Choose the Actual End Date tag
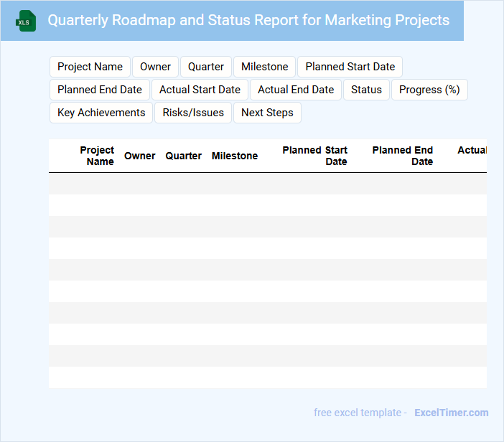The width and height of the screenshot is (504, 442). tap(296, 90)
